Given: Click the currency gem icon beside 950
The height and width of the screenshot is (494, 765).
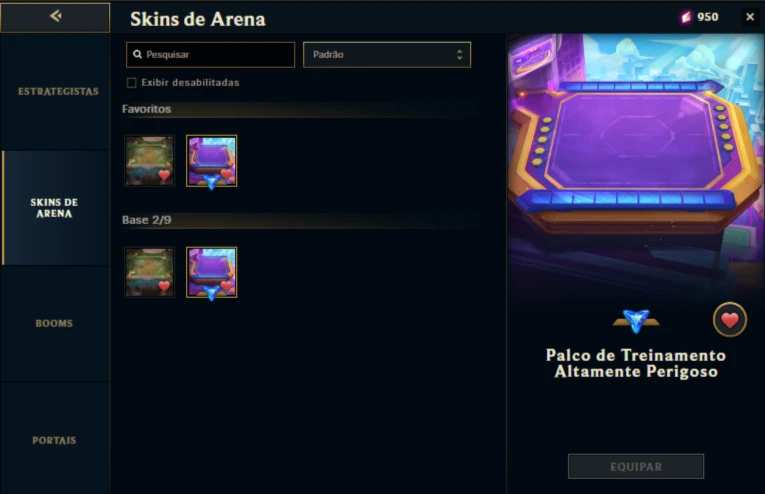Looking at the screenshot, I should click(686, 17).
